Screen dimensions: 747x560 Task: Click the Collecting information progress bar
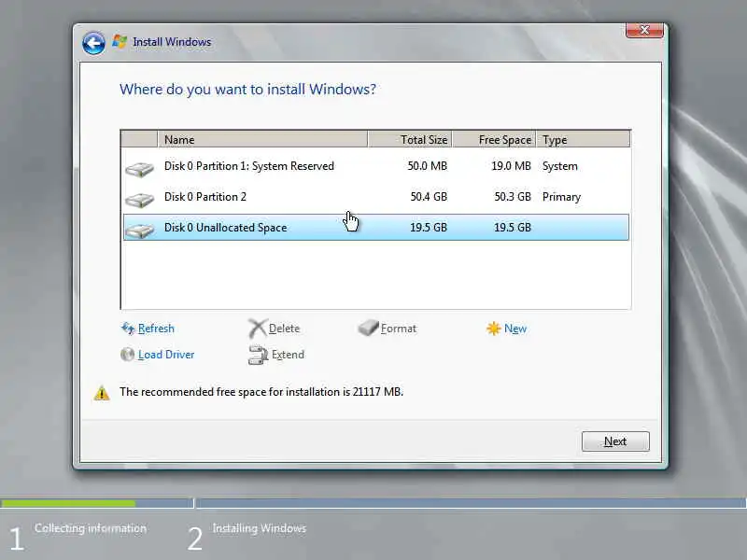[x=97, y=503]
